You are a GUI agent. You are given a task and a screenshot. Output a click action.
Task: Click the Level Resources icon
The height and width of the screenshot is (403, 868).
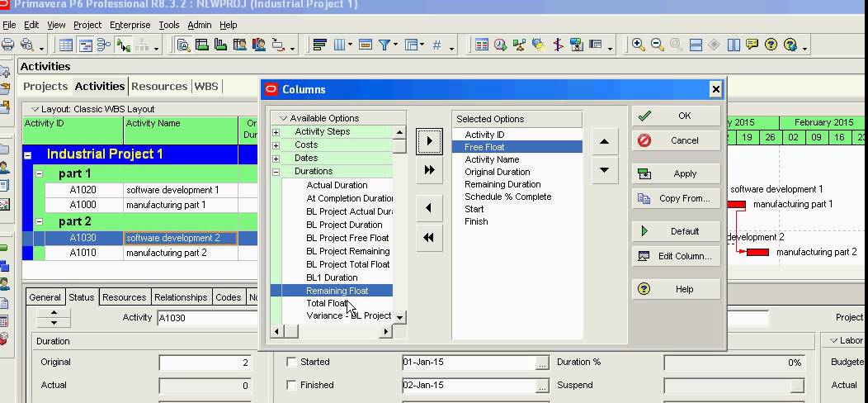[x=519, y=45]
